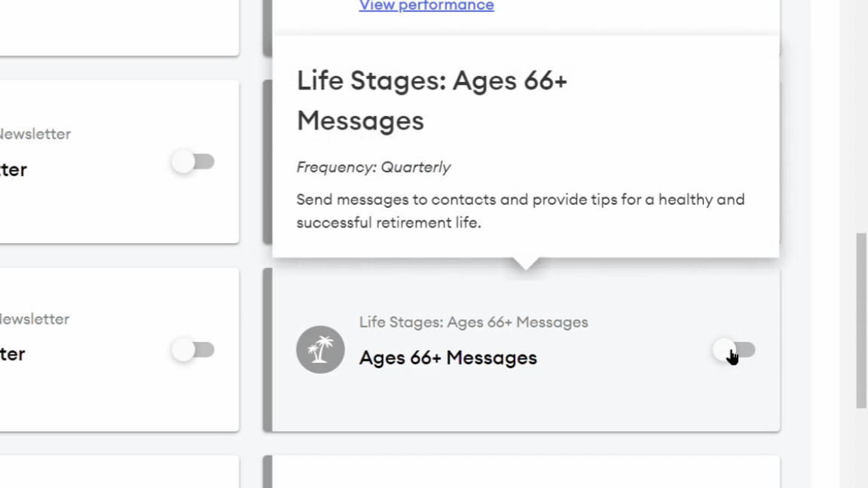Click the gray accent bar on campaign card
The image size is (868, 488).
267,349
